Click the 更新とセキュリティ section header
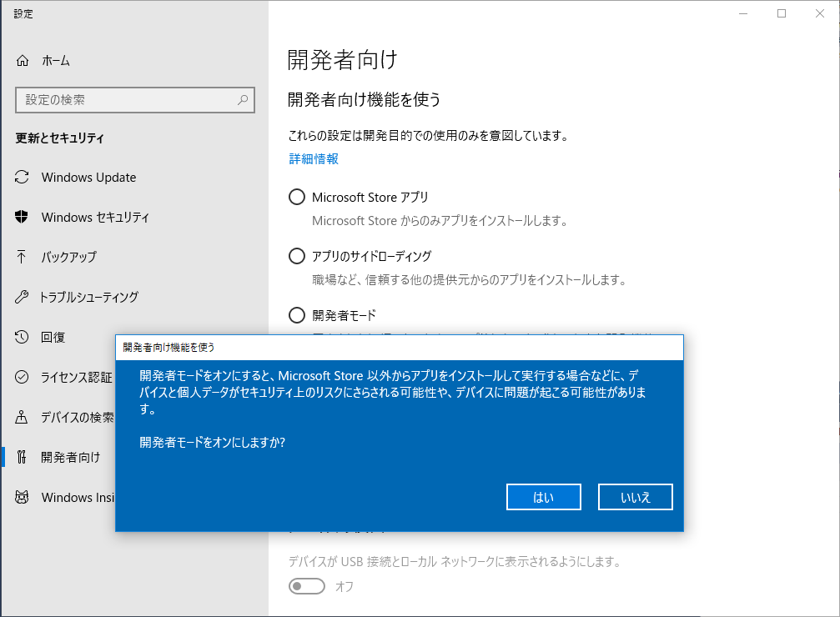This screenshot has height=617, width=840. click(59, 138)
